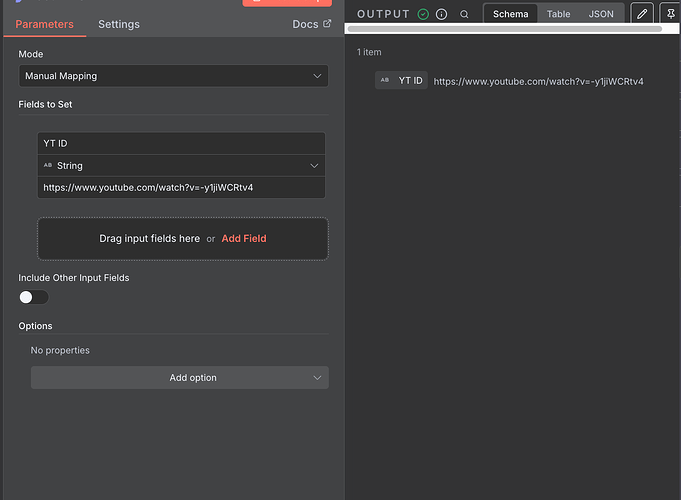Click the YouTube URL value field

[181, 187]
